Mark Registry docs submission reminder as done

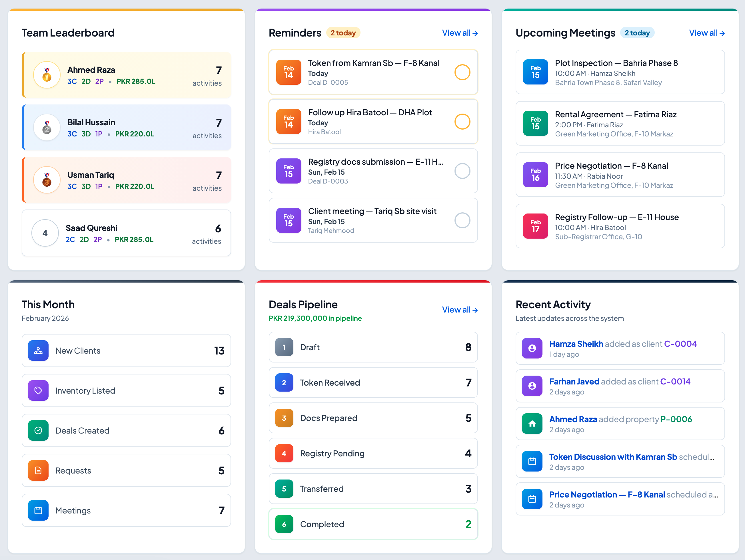coord(462,171)
